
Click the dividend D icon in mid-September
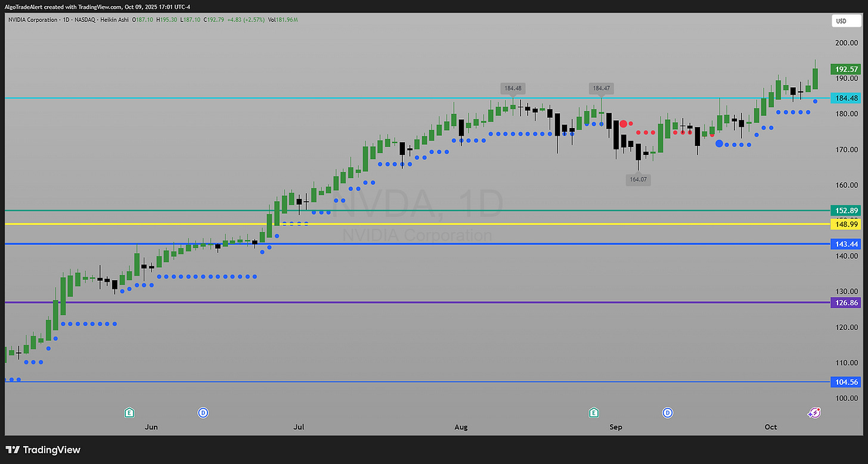[x=668, y=412]
